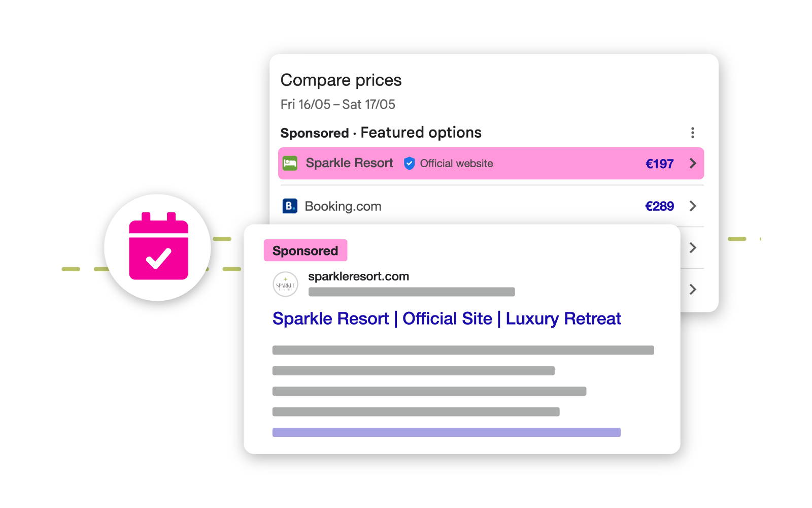Image resolution: width=812 pixels, height=508 pixels.
Task: Click the pink calendar checkmark icon
Action: [158, 247]
